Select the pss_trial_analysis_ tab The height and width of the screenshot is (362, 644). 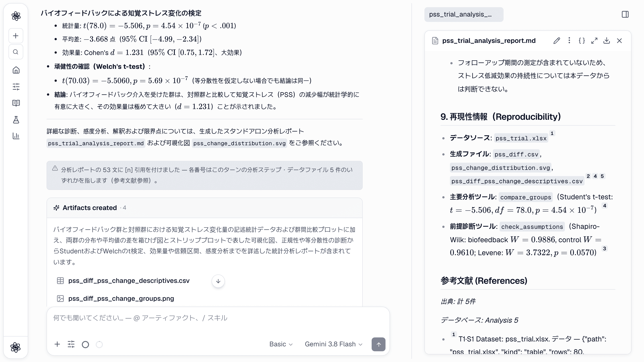[464, 15]
